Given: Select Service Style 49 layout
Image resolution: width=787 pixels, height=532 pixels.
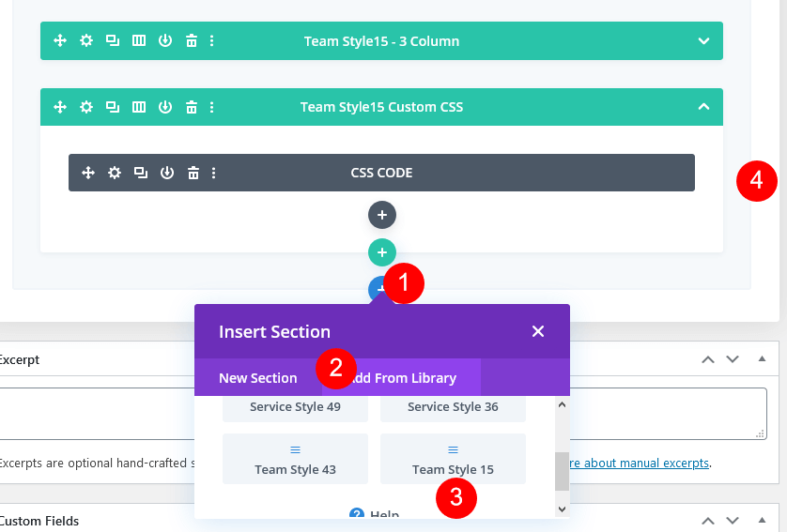Looking at the screenshot, I should 295,408.
